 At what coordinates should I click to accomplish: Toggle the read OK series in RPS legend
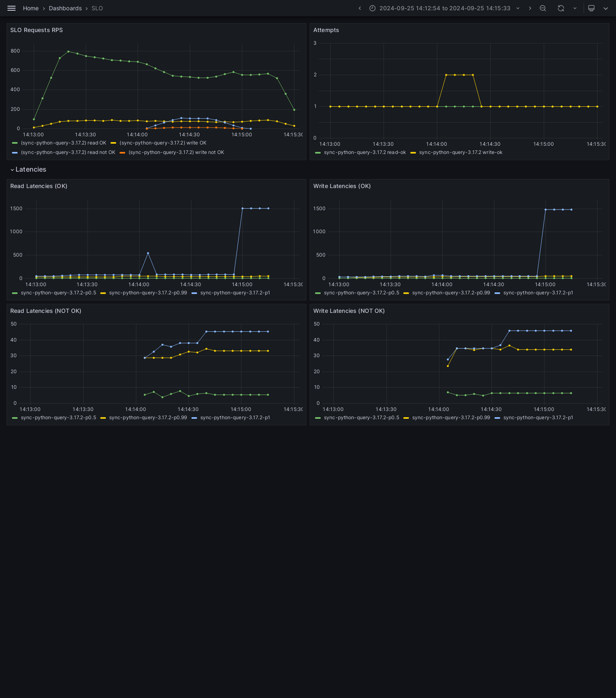tap(64, 143)
